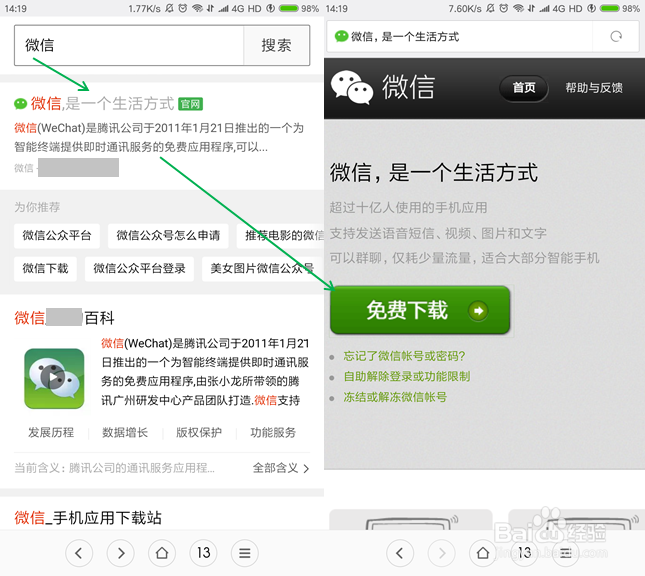Image resolution: width=645 pixels, height=576 pixels.
Task: Click the green 官网 badge
Action: click(x=190, y=104)
